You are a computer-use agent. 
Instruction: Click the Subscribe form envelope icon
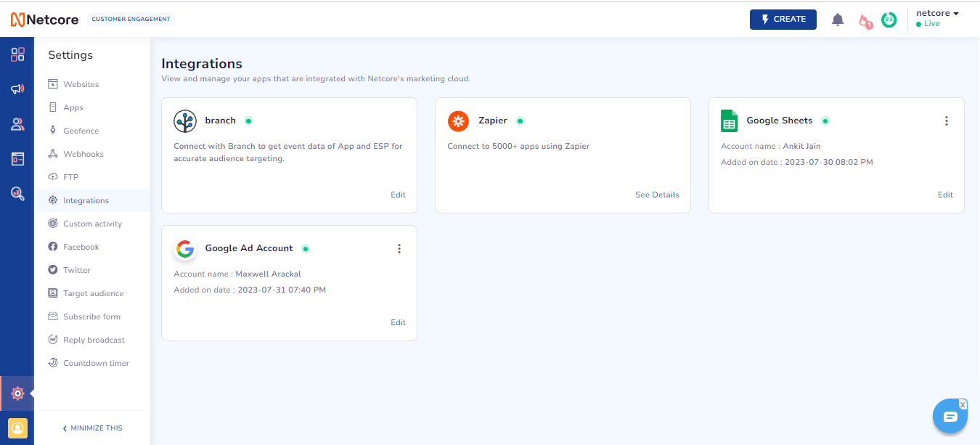52,317
